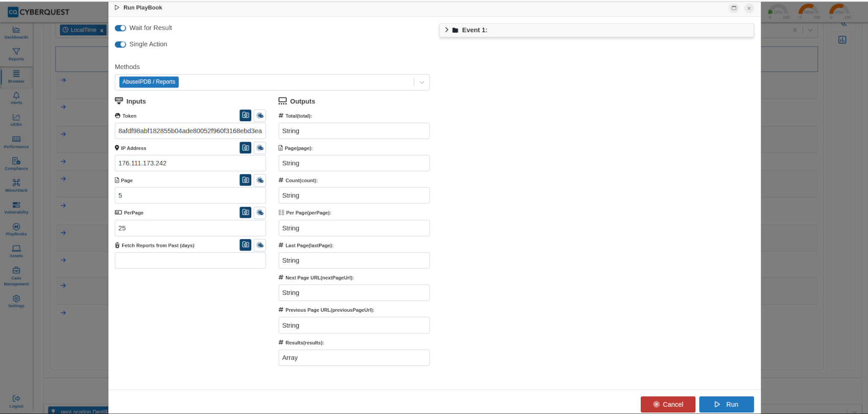
Task: Open Reports in the sidebar
Action: click(16, 55)
